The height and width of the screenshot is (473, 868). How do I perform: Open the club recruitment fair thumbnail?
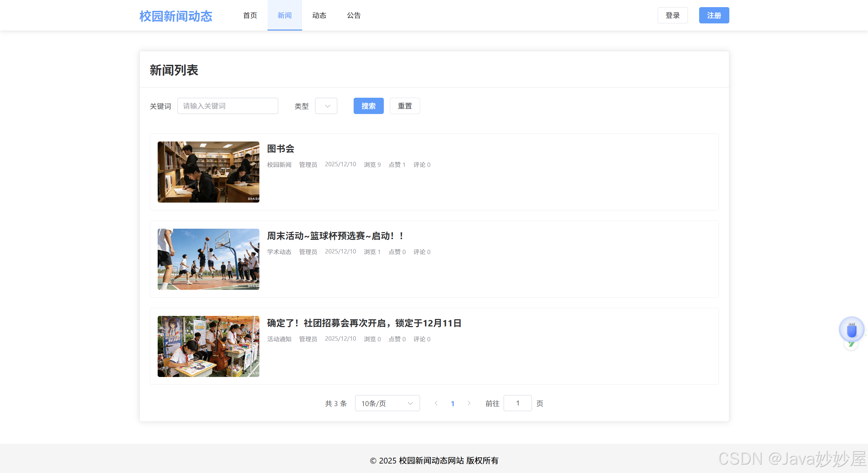(208, 346)
